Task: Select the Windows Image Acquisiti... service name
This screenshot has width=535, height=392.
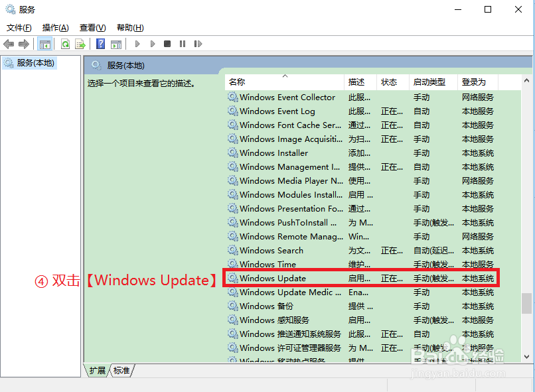Action: [x=291, y=139]
